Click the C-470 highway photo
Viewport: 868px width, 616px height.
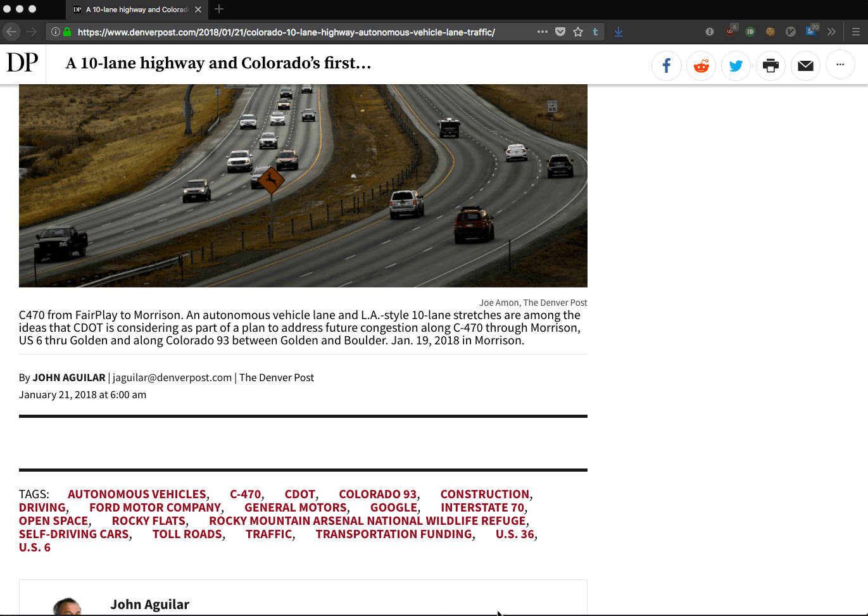(x=303, y=185)
